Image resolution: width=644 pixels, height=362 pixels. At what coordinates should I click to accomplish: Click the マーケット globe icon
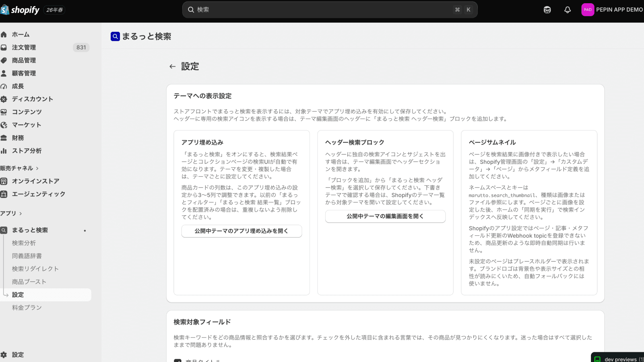coord(4,125)
